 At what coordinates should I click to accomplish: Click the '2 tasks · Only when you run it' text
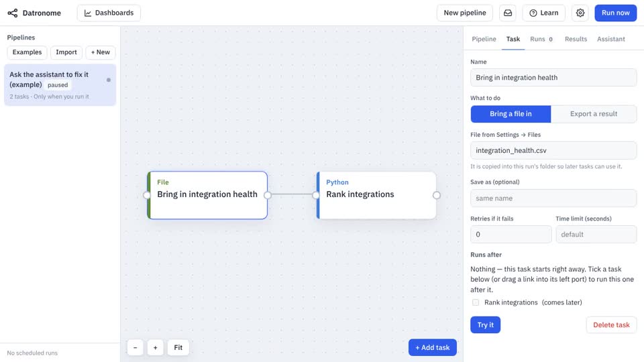49,97
